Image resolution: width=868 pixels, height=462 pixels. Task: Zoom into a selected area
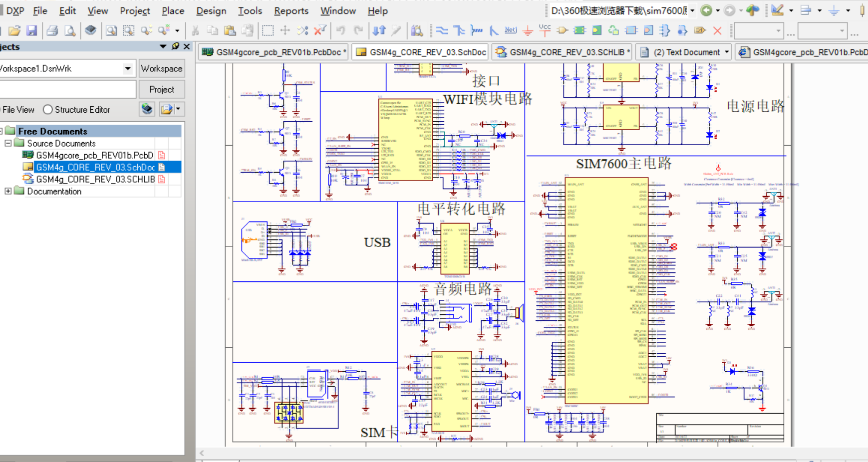click(x=129, y=31)
